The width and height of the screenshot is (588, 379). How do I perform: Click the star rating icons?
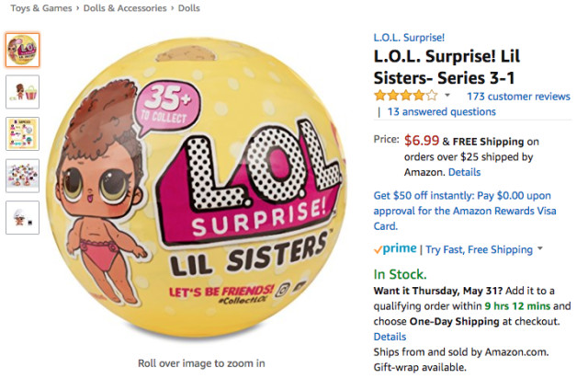click(405, 96)
